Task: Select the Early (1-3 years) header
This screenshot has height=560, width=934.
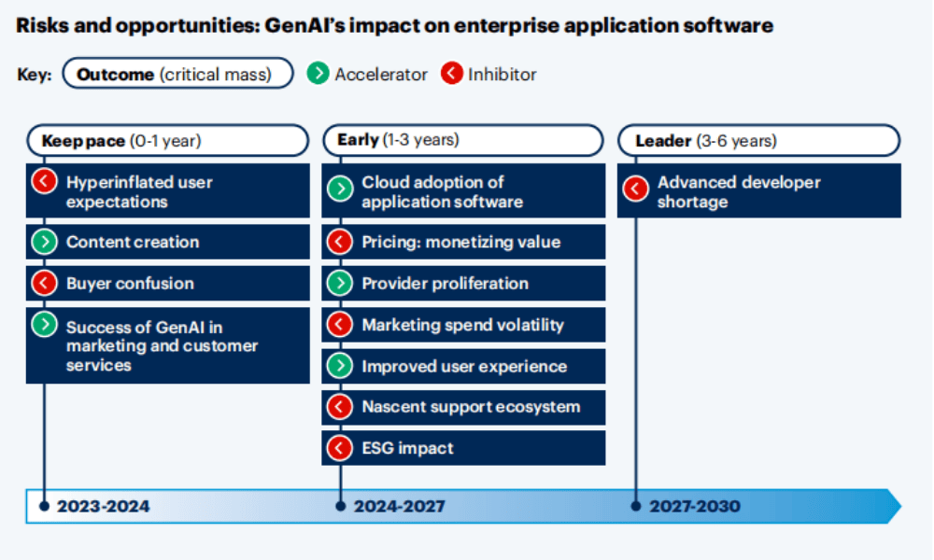Action: pos(463,140)
